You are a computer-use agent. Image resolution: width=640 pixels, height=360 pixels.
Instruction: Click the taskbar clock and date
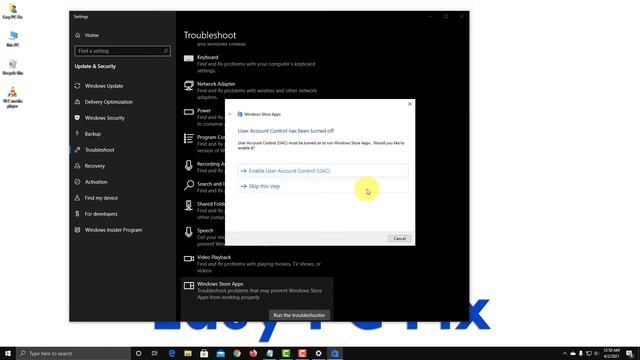611,353
